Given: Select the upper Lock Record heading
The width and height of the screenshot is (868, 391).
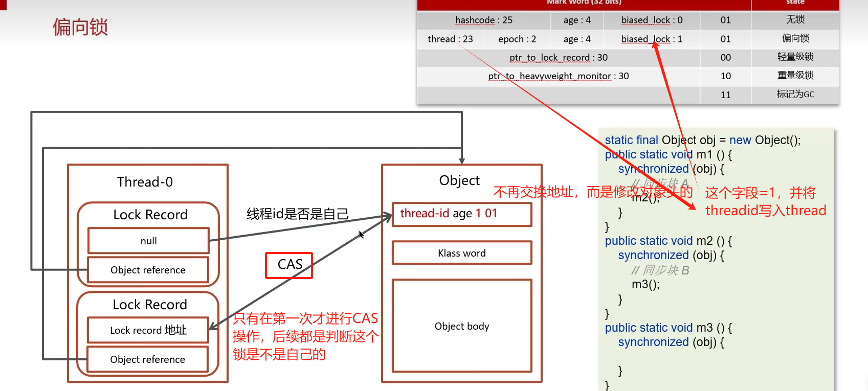Looking at the screenshot, I should [x=150, y=215].
